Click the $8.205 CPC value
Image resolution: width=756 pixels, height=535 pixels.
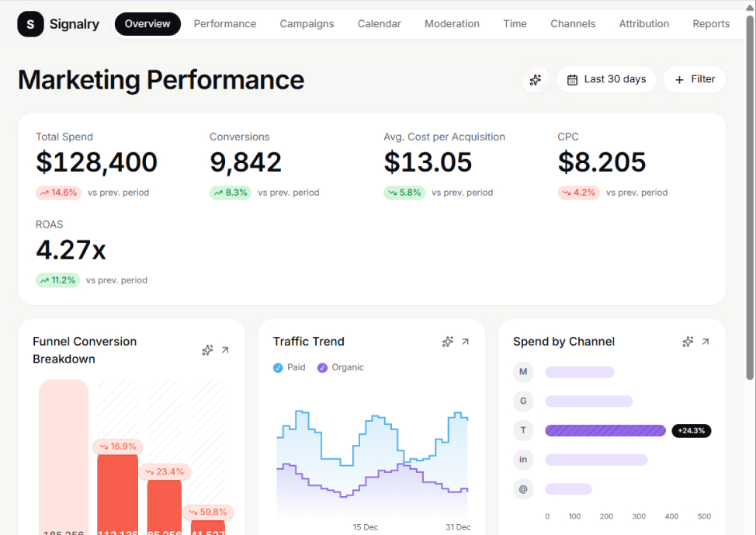602,162
